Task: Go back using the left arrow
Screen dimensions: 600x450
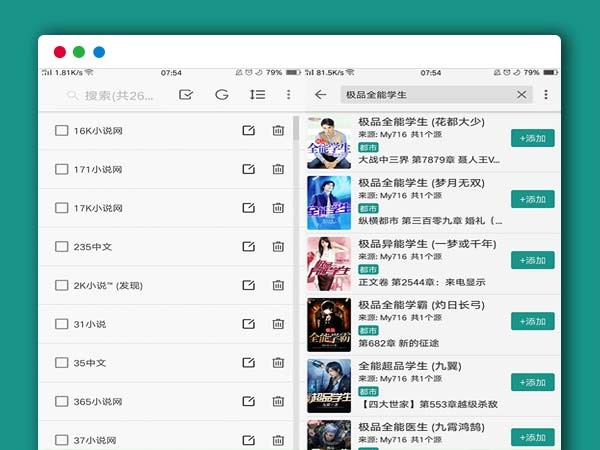Action: [x=320, y=95]
